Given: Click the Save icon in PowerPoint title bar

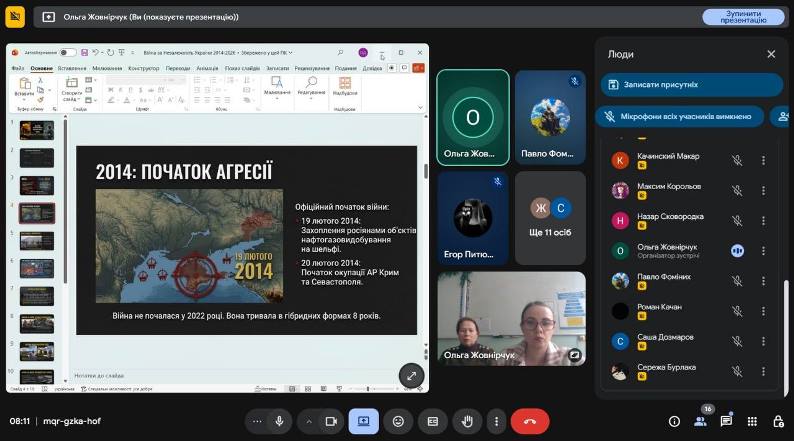Looking at the screenshot, I should [x=85, y=53].
